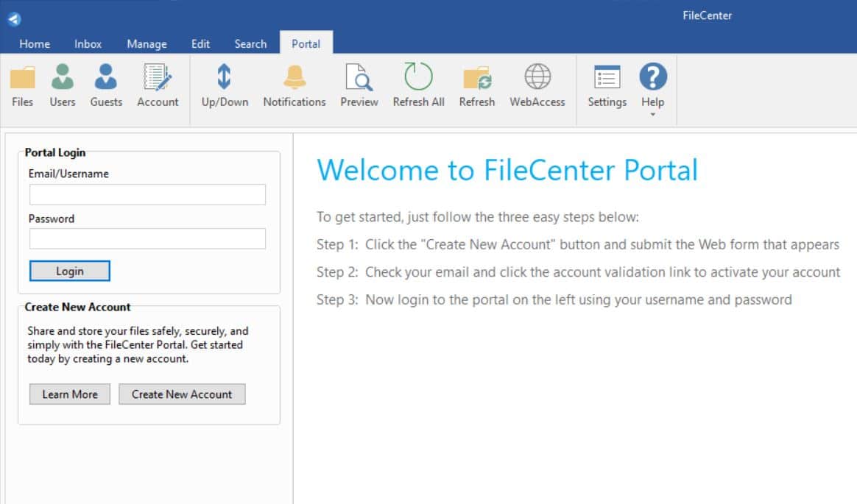Click the Welcome to FileCenter Portal heading

coord(507,170)
